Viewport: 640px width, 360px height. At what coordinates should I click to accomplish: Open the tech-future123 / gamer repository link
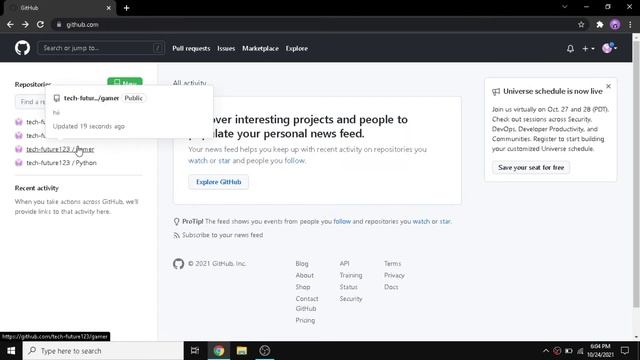(60, 149)
